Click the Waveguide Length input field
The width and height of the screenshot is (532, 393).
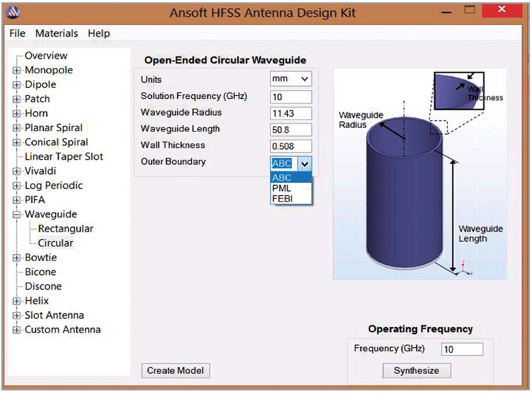click(291, 130)
